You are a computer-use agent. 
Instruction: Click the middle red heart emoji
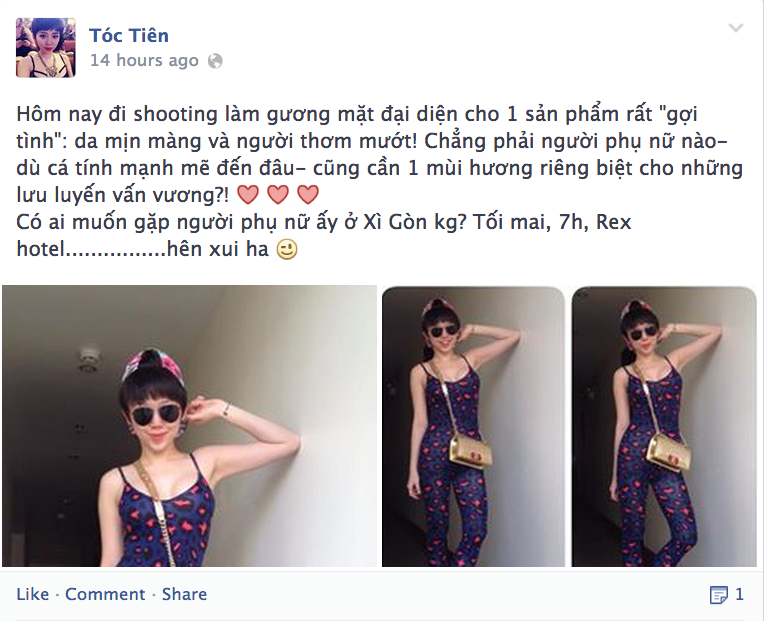pyautogui.click(x=278, y=194)
